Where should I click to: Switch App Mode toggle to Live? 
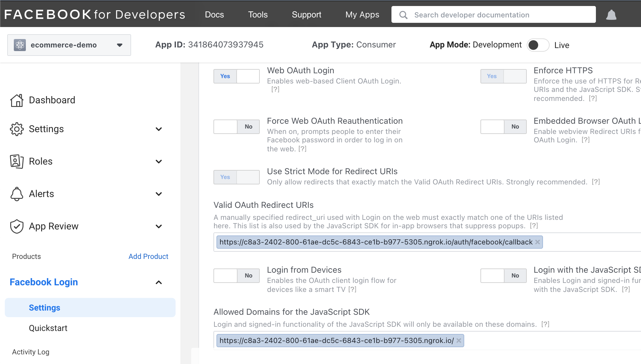click(538, 45)
